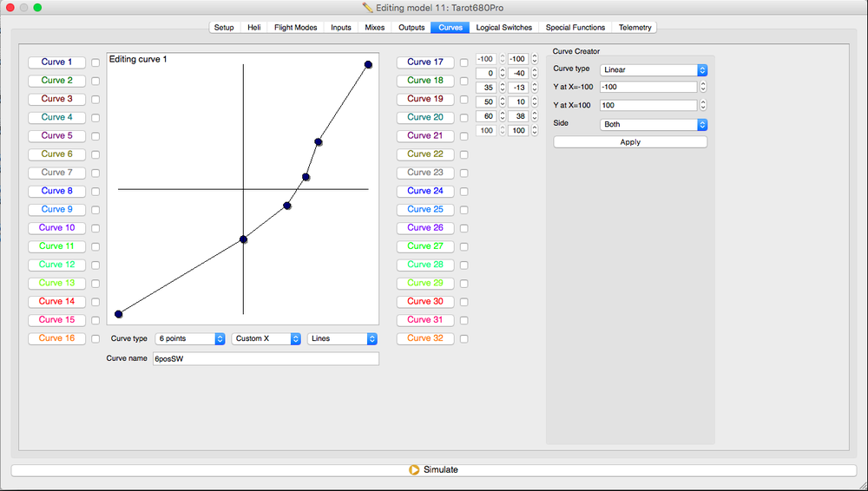This screenshot has width=868, height=491.
Task: Click the X value field showing 35
Action: tap(486, 88)
